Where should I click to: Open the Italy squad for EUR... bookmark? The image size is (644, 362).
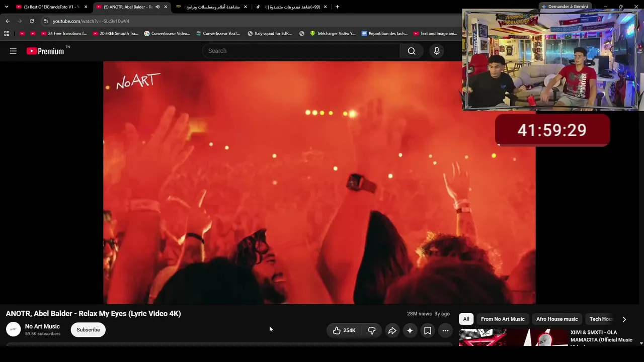pos(270,34)
